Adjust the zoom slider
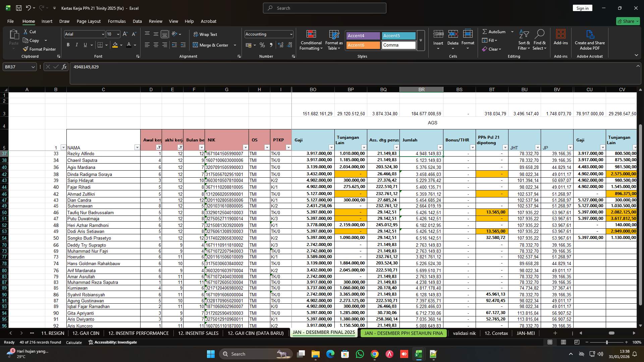Screen dimensions: 644x362 point(606,342)
